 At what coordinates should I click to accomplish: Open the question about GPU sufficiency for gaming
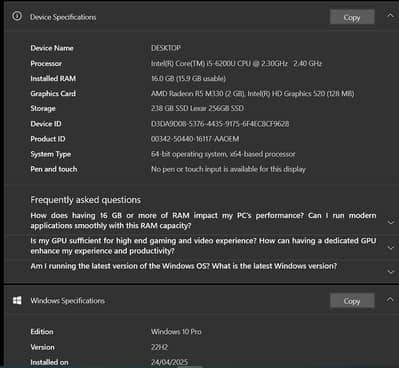[x=203, y=246]
